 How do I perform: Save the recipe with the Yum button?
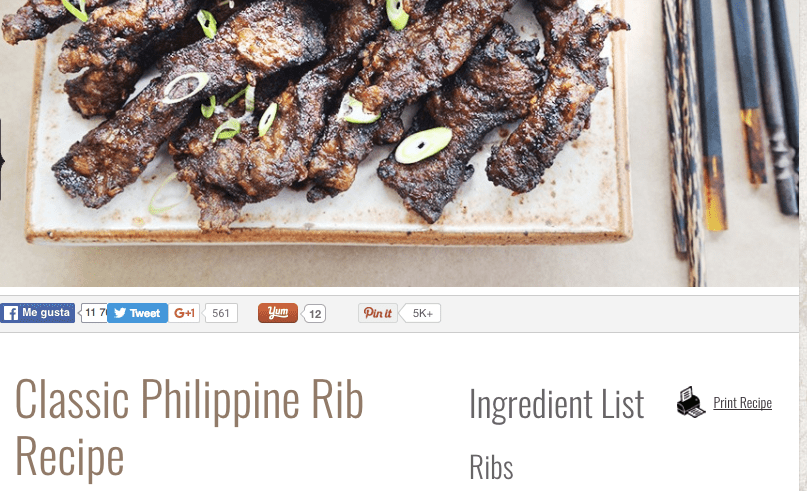click(278, 313)
